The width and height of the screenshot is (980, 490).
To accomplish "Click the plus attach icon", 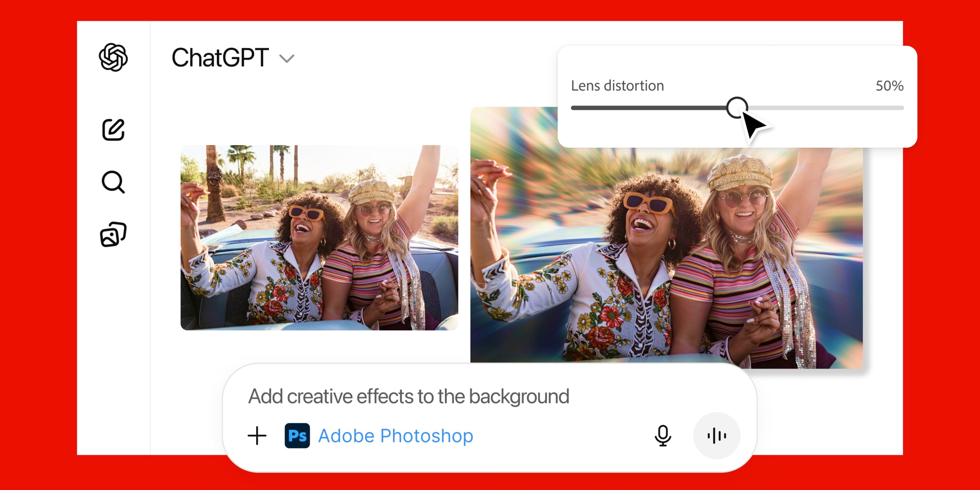I will (x=257, y=436).
